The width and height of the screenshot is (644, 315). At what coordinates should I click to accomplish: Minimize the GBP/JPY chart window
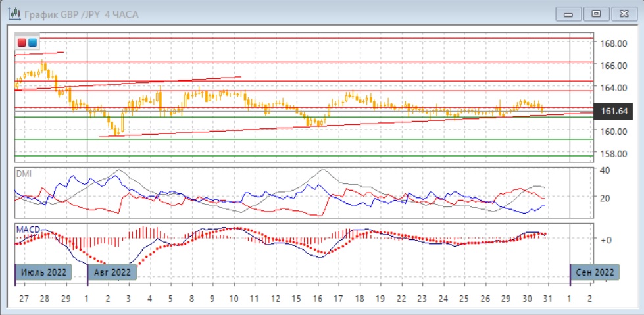568,13
